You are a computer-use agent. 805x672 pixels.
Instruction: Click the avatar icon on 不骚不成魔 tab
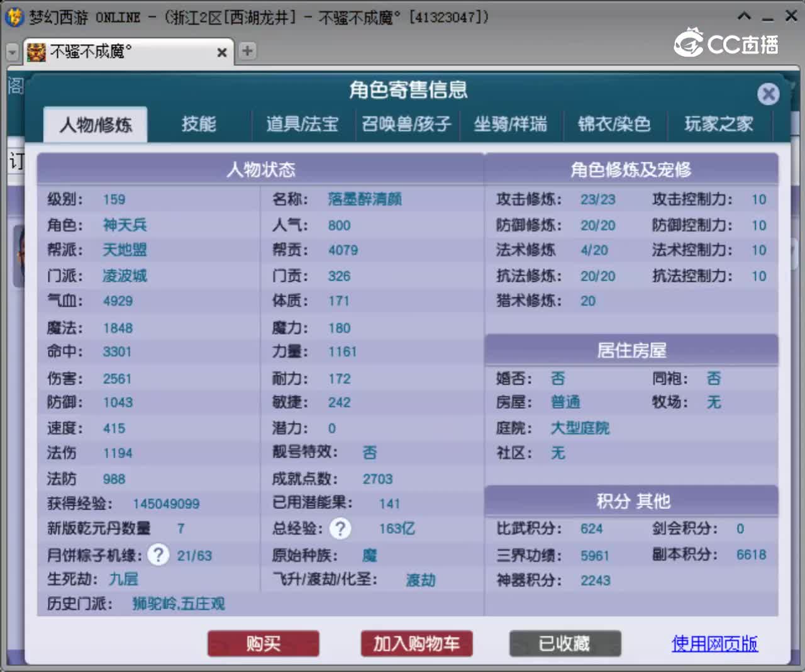[x=36, y=52]
